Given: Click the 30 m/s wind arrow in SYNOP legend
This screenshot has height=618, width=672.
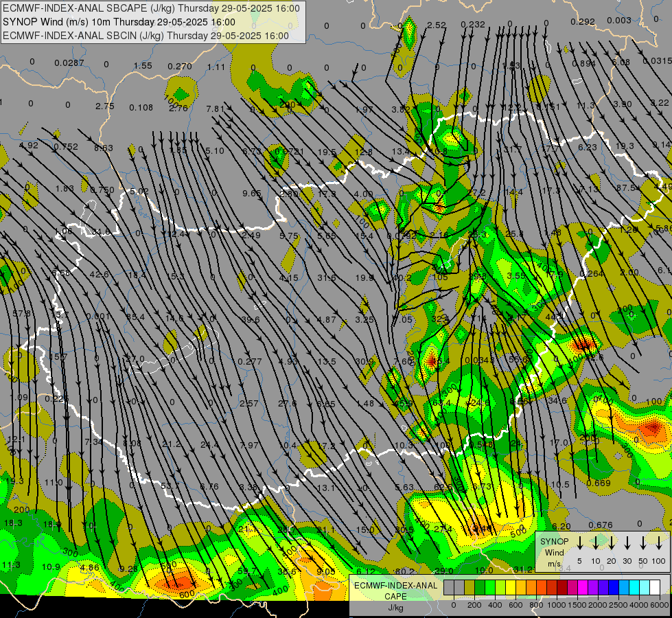Looking at the screenshot, I should click(627, 543).
